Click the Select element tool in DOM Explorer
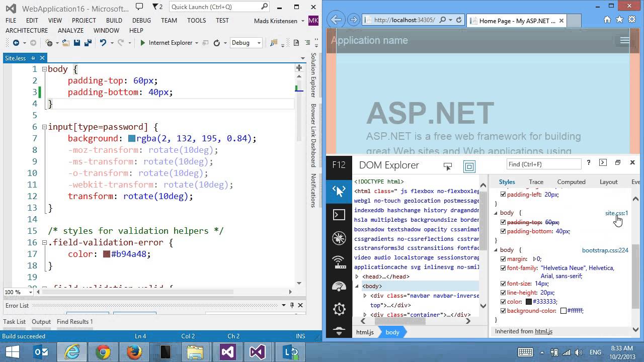Screen dimensions: 644x362 click(447, 166)
